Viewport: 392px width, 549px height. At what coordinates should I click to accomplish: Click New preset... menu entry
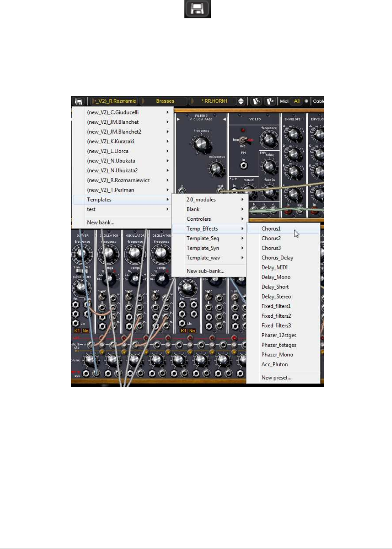[x=283, y=378]
